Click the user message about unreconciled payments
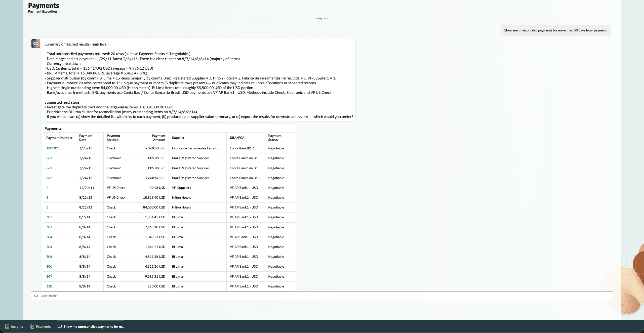The width and height of the screenshot is (644, 333). click(556, 30)
